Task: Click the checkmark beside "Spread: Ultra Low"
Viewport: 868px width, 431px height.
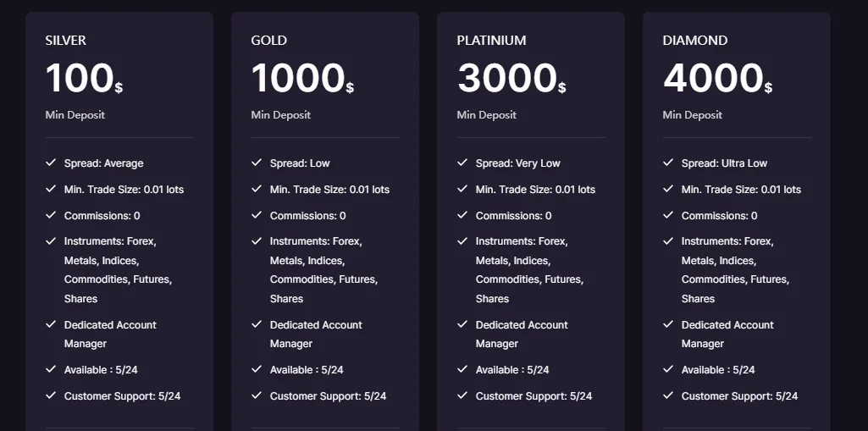Action: [668, 163]
